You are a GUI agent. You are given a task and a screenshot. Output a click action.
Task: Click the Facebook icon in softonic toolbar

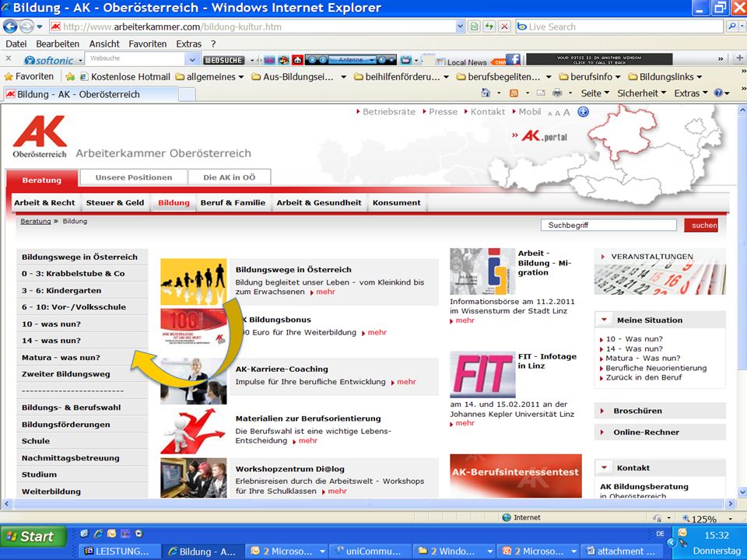pos(513,60)
